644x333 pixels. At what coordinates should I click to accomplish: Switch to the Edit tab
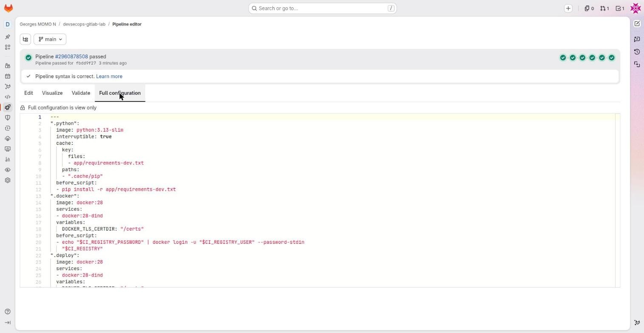point(28,93)
